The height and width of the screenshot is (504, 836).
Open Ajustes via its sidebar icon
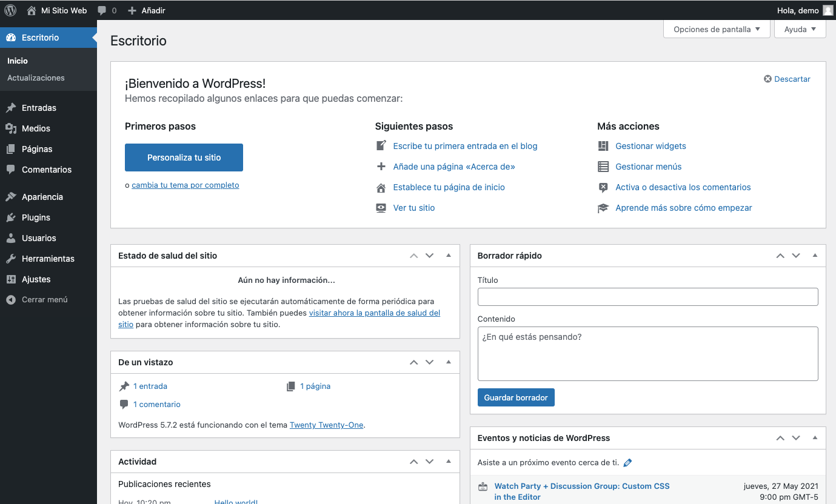(x=12, y=279)
